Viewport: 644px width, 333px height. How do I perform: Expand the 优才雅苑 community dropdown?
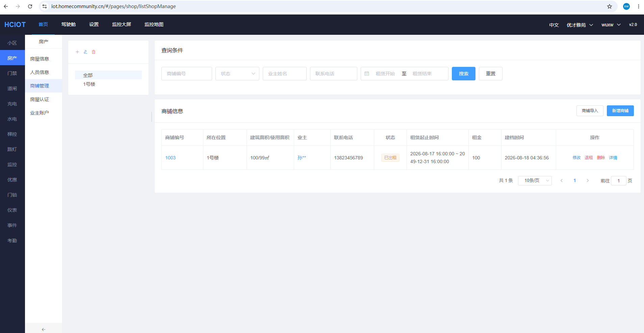tap(580, 25)
